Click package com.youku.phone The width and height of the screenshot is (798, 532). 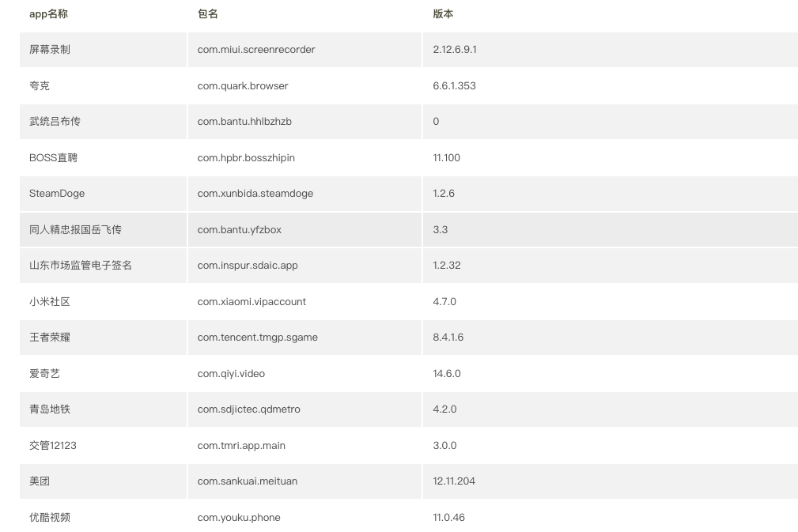(239, 517)
